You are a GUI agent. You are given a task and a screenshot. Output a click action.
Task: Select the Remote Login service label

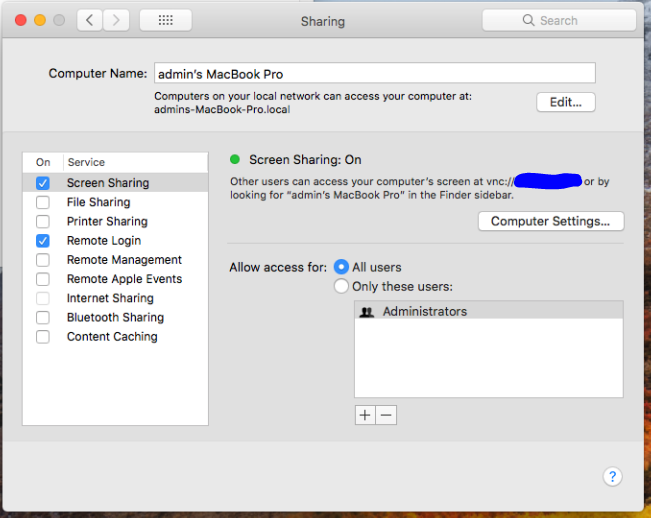coord(104,241)
